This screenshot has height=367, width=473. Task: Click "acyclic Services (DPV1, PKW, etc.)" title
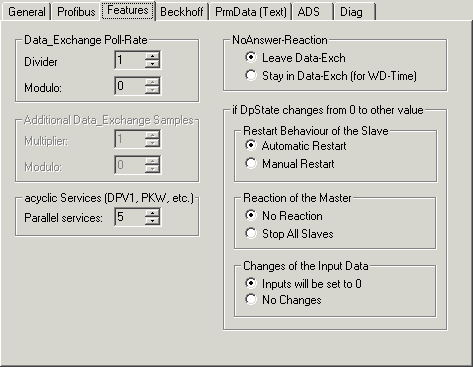(109, 198)
